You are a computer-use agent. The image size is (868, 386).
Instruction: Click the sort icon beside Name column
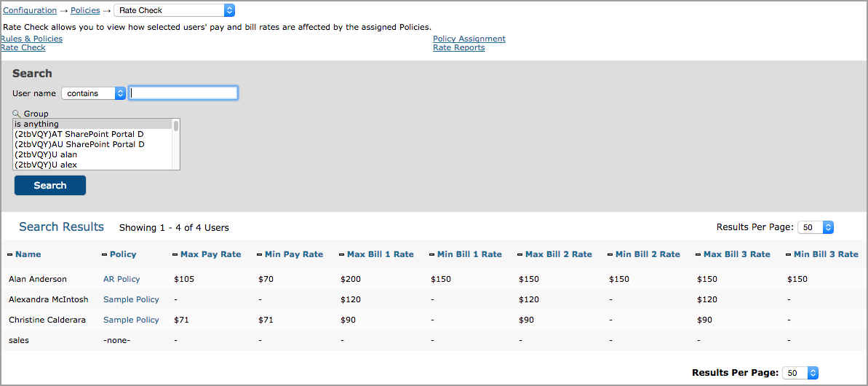tap(10, 255)
